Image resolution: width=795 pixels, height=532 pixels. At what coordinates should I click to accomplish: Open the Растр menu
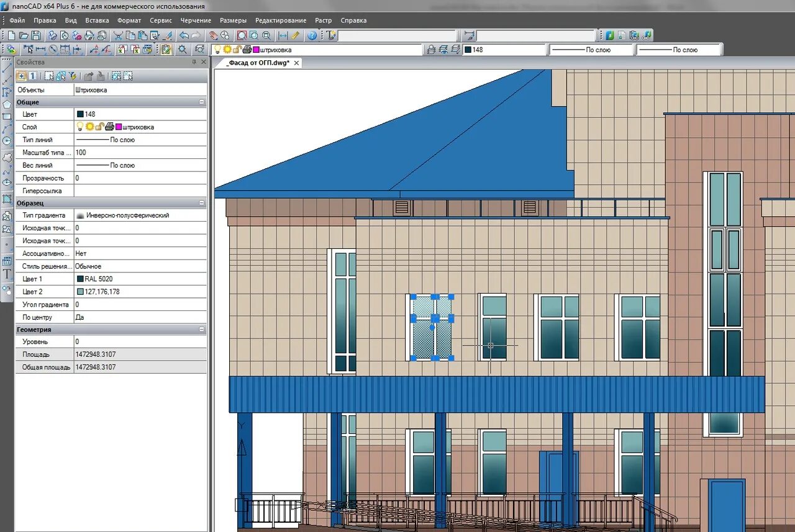[x=323, y=20]
